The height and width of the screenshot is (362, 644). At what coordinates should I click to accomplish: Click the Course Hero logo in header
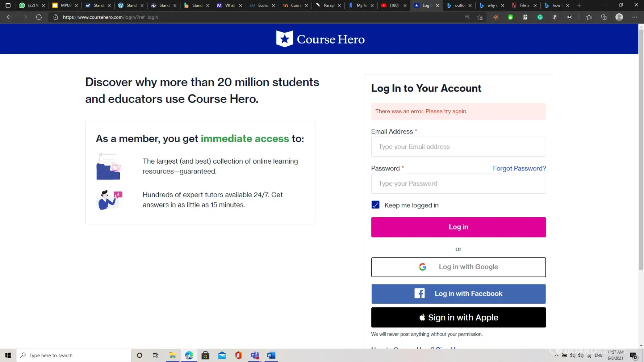tap(320, 39)
